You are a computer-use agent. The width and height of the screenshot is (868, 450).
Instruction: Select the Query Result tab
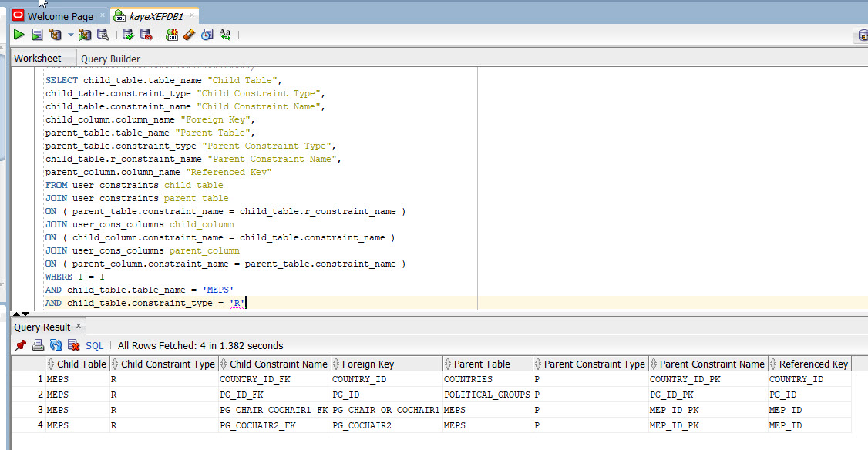pos(42,327)
